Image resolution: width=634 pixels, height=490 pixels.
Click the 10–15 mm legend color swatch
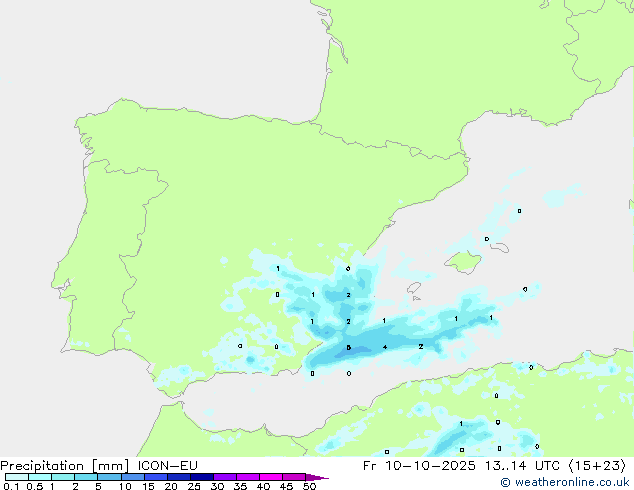tap(132, 477)
